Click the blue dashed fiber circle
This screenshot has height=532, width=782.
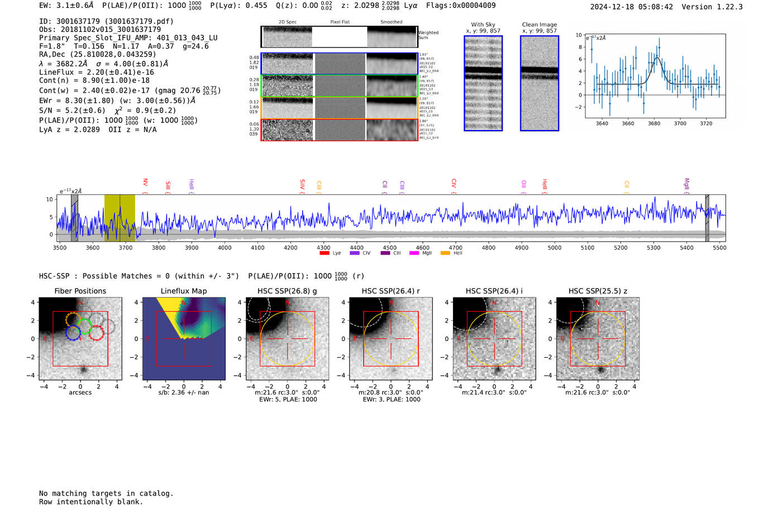pos(73,333)
